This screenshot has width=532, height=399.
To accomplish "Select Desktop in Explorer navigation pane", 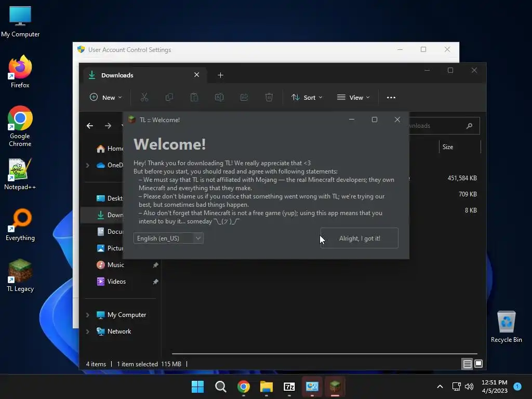I will (x=109, y=198).
